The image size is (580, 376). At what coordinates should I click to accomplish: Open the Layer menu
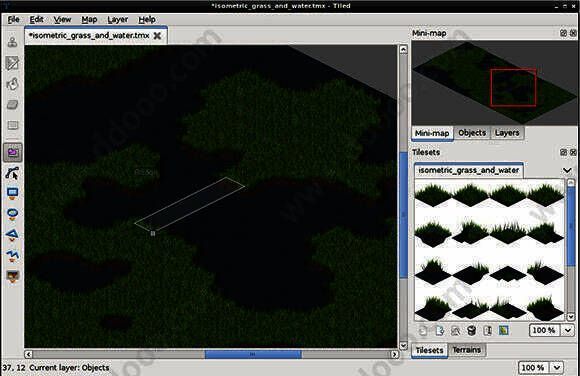tap(118, 19)
